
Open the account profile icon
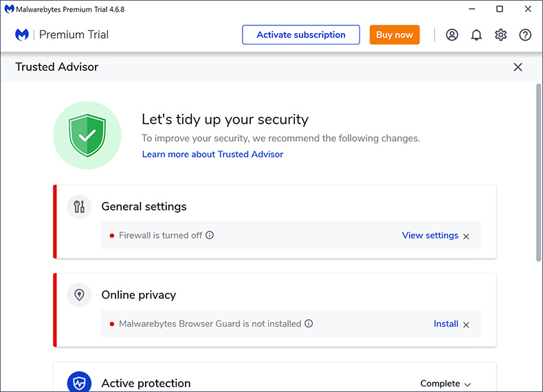tap(452, 35)
